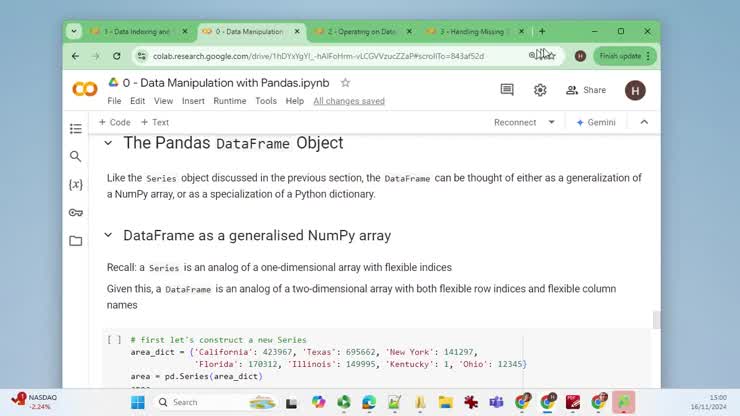
Task: Close the 0 - Data Manipulation tab
Action: pyautogui.click(x=297, y=32)
